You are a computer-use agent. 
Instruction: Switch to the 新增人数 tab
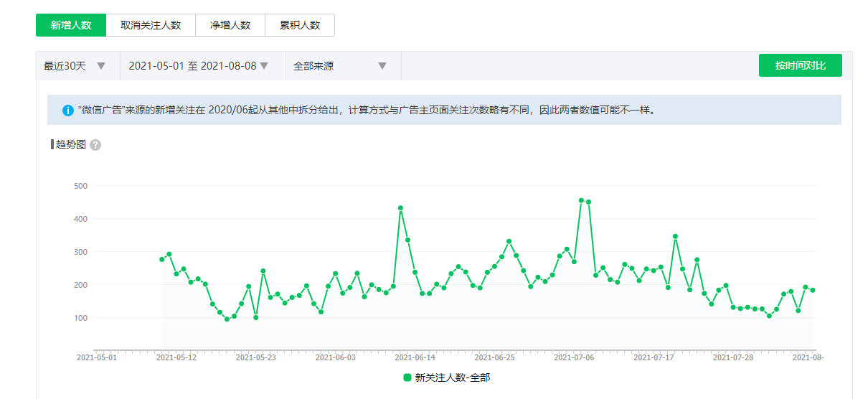pos(71,25)
